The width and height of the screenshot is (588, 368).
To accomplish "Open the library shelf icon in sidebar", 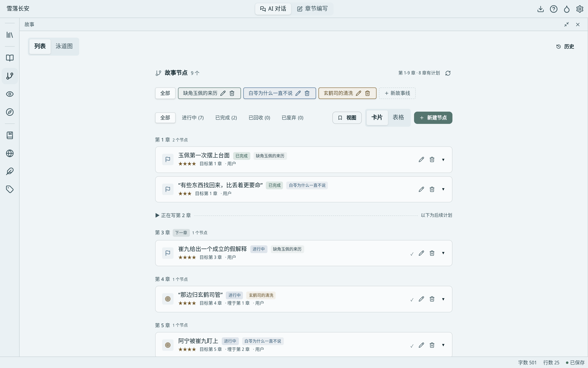I will (10, 35).
